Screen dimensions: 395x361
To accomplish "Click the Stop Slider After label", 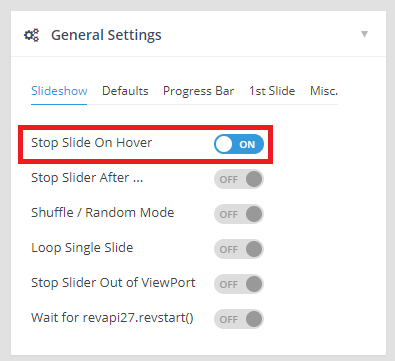I will pyautogui.click(x=87, y=178).
